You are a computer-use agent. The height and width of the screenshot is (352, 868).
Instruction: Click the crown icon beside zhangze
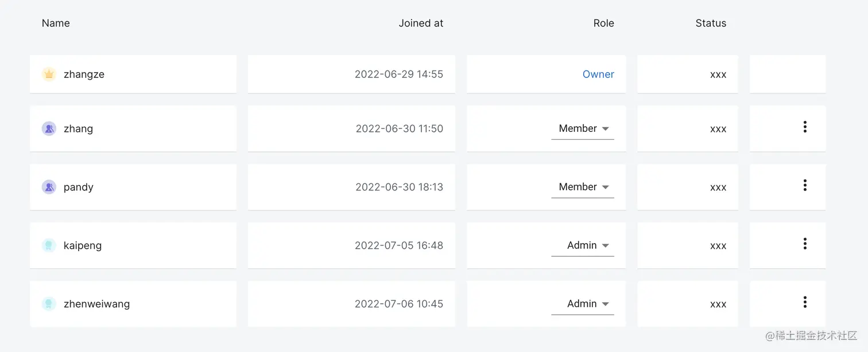(49, 74)
